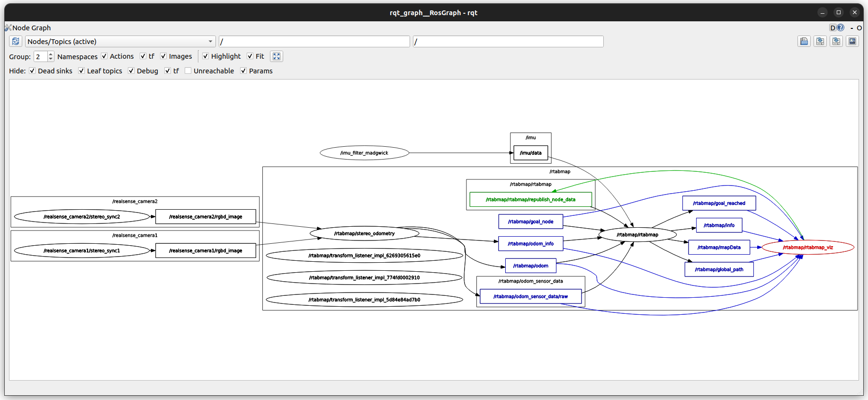
Task: Click the green republish_node_data topic box
Action: click(x=530, y=200)
